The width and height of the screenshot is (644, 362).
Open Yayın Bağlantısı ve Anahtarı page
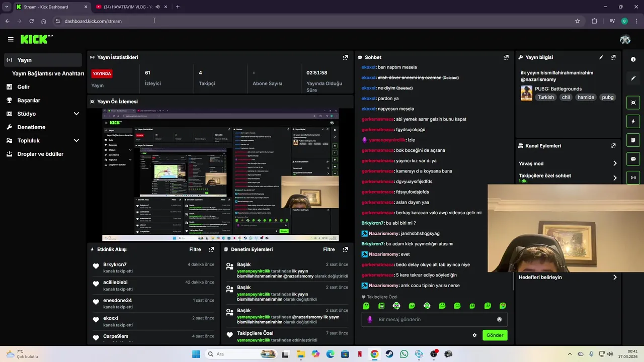coord(48,73)
